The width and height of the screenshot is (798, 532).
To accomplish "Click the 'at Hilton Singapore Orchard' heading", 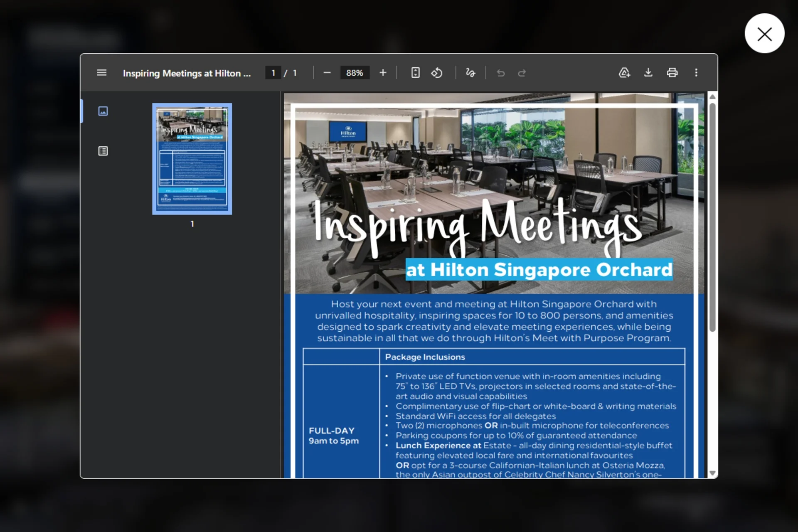I will pyautogui.click(x=539, y=270).
